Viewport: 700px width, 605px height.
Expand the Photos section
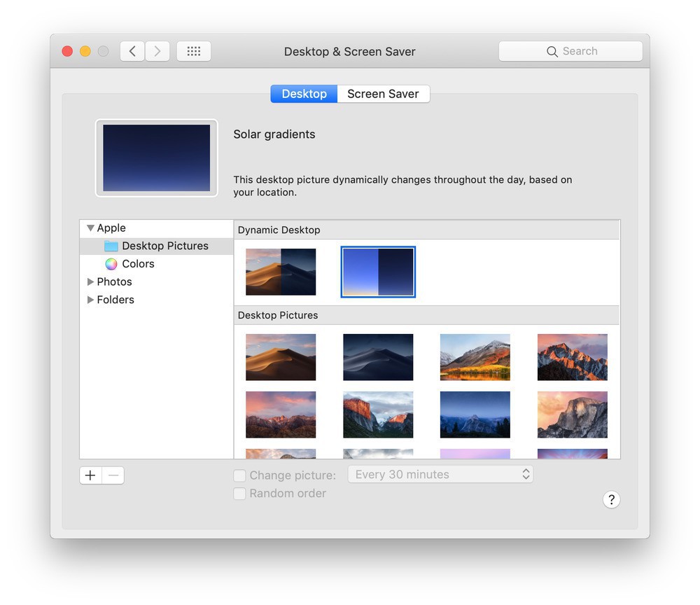(x=90, y=281)
